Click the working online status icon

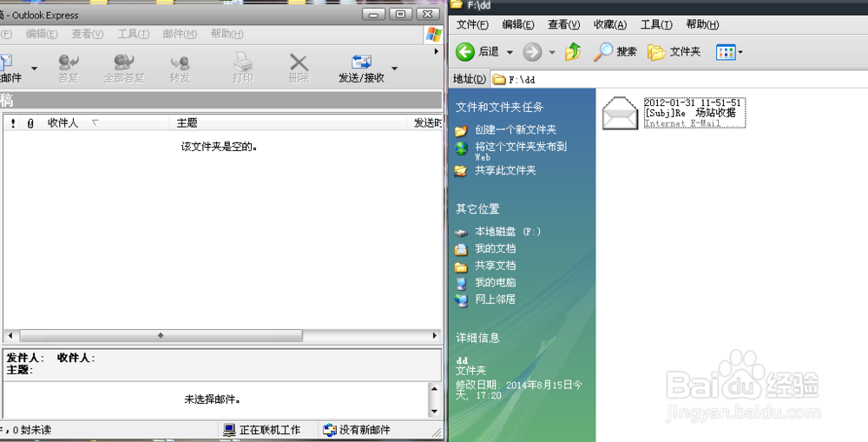[x=229, y=430]
